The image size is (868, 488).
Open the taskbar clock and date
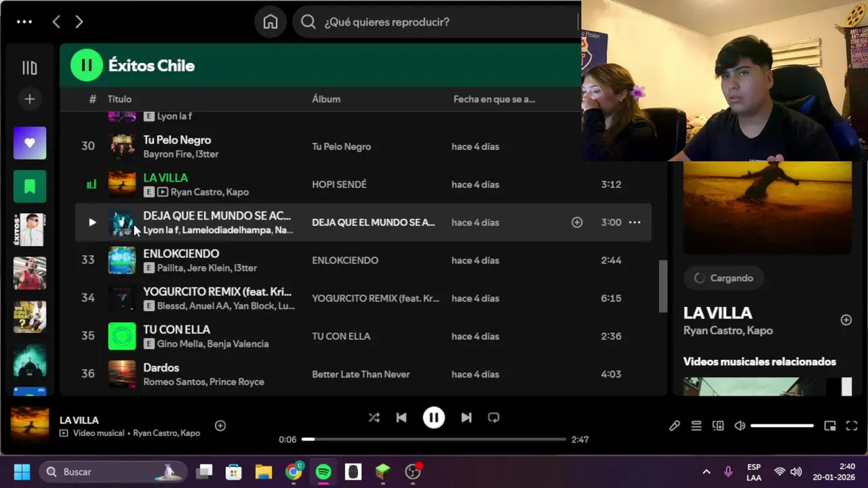tap(834, 472)
